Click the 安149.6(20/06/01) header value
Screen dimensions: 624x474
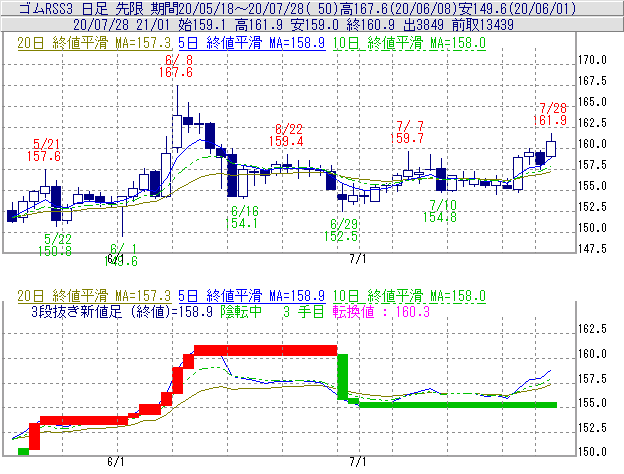tap(517, 8)
